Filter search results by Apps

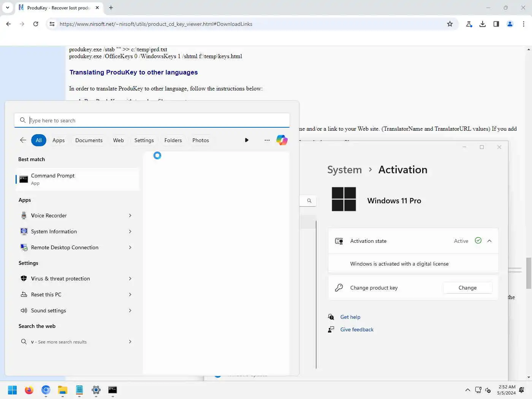coord(59,140)
